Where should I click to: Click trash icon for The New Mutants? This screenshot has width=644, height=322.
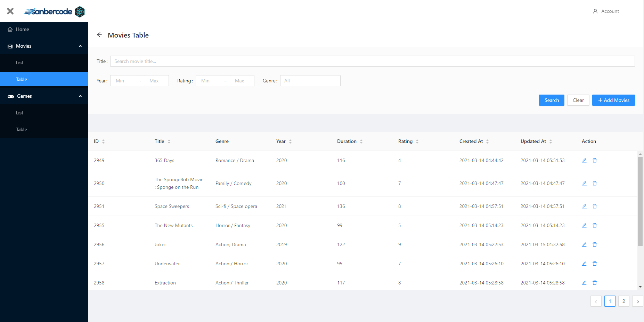click(x=595, y=225)
